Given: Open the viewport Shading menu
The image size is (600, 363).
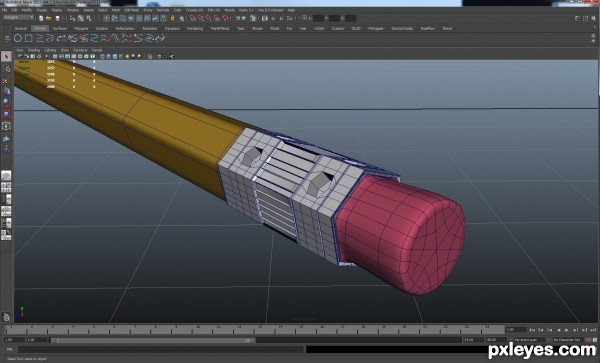Looking at the screenshot, I should coord(34,50).
